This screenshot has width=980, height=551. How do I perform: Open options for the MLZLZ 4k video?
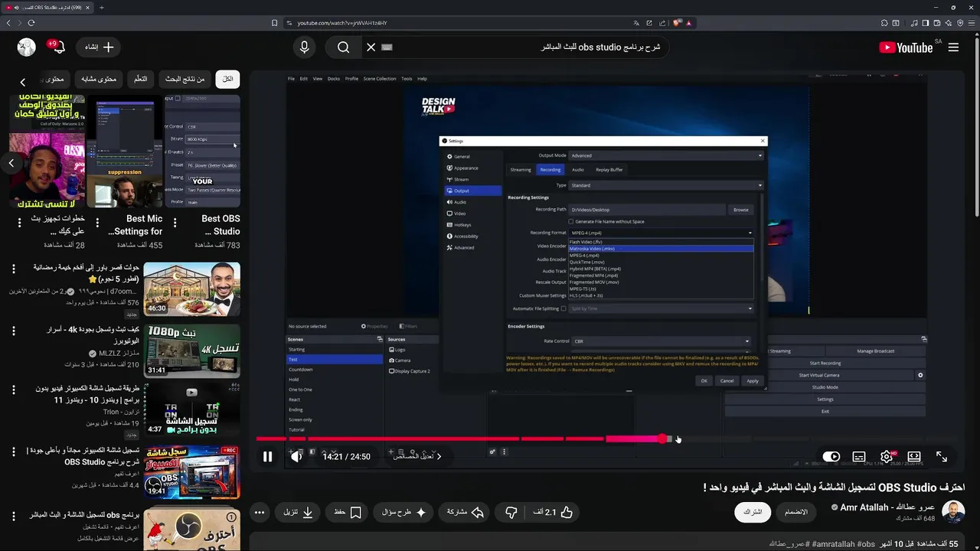(x=13, y=331)
